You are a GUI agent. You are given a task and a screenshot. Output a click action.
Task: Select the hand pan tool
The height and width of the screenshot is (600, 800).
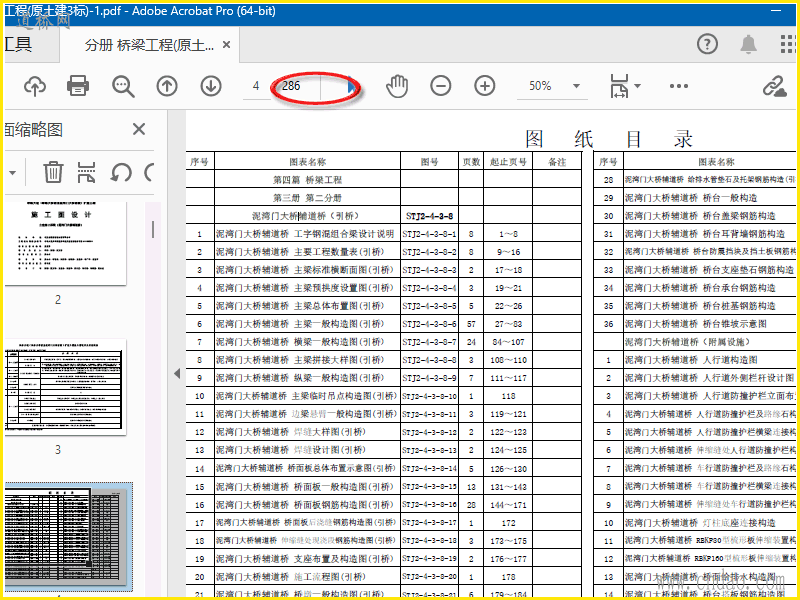pyautogui.click(x=396, y=86)
